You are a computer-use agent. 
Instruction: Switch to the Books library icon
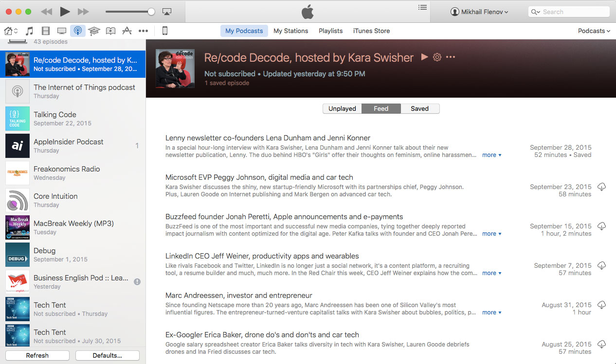coord(110,31)
